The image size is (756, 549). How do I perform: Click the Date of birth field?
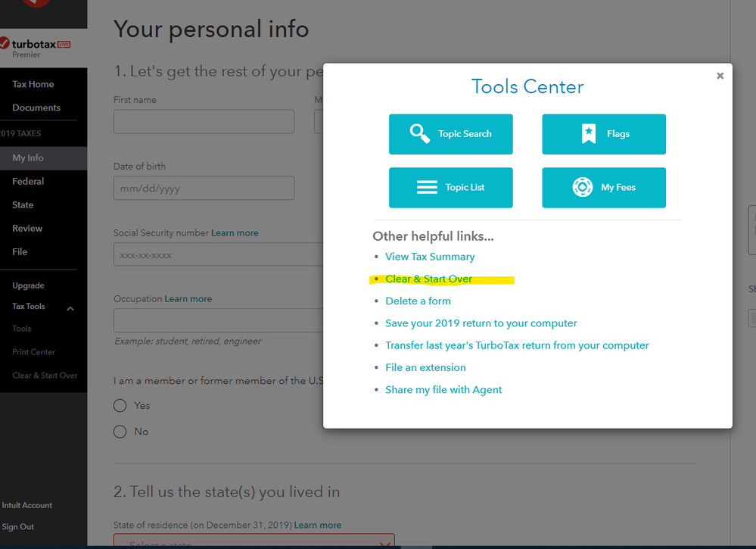coord(204,188)
